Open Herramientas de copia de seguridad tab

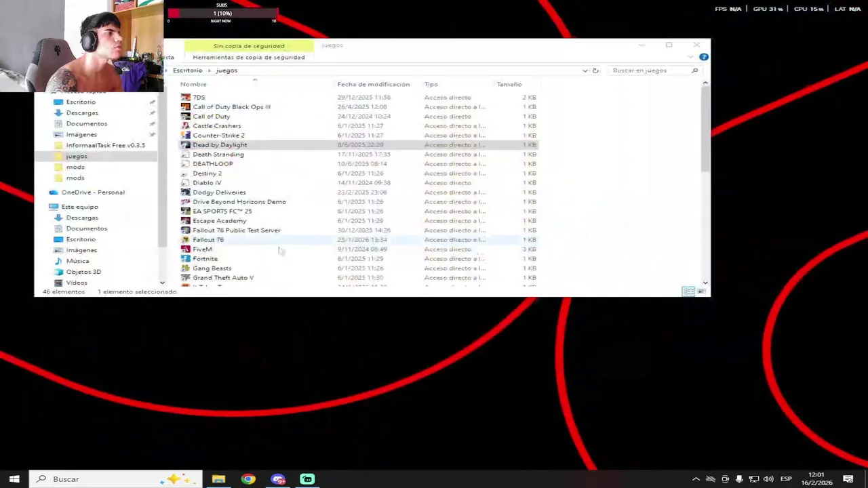pos(249,58)
